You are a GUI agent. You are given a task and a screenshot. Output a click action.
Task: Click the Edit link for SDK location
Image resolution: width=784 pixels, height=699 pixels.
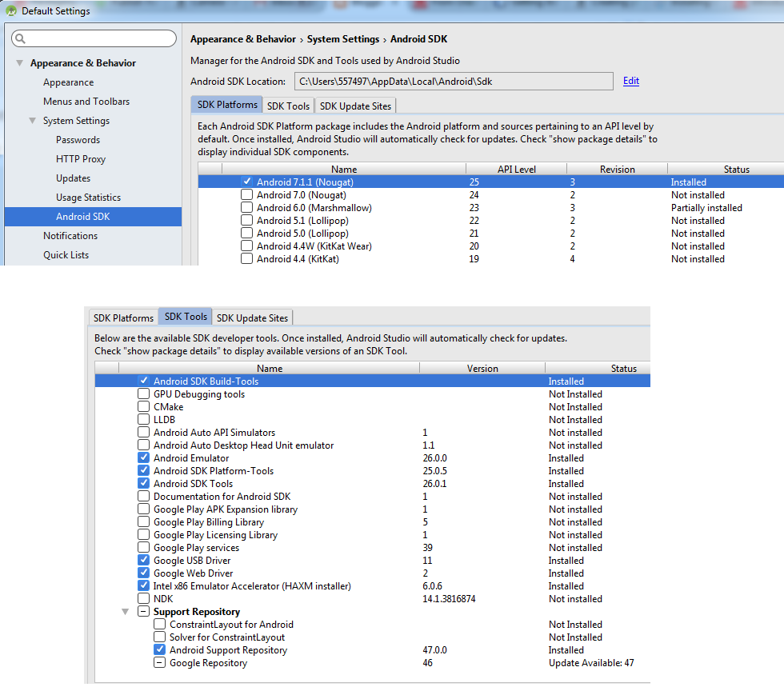[631, 81]
